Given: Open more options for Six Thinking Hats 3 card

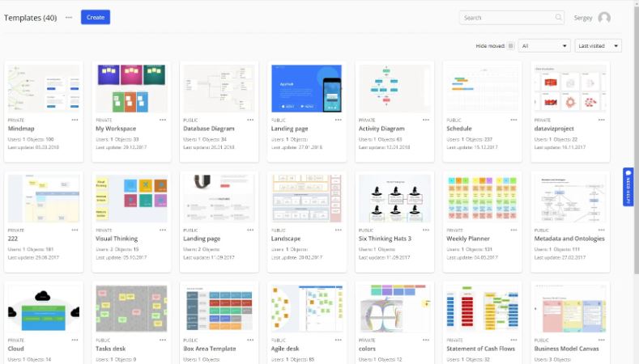Looking at the screenshot, I should [426, 230].
